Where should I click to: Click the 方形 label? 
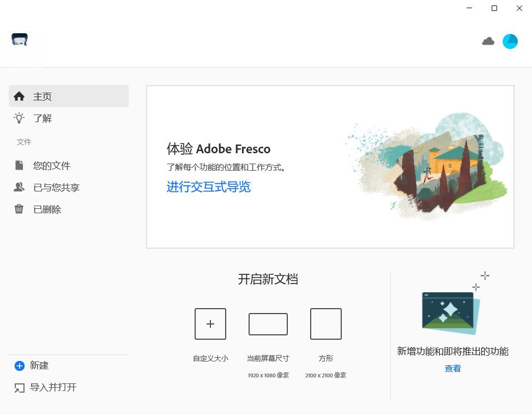click(x=326, y=358)
